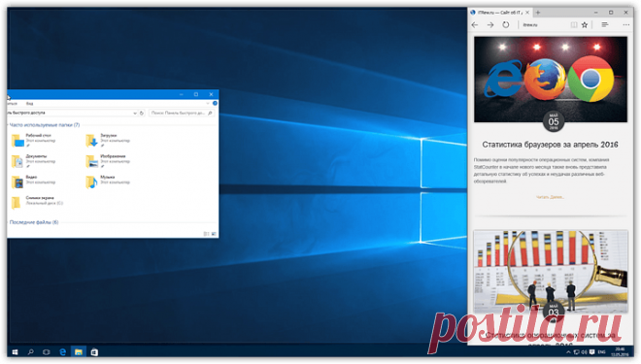The image size is (641, 364).
Task: Expand the Explorer ribbon with the chevron
Action: pos(208,103)
